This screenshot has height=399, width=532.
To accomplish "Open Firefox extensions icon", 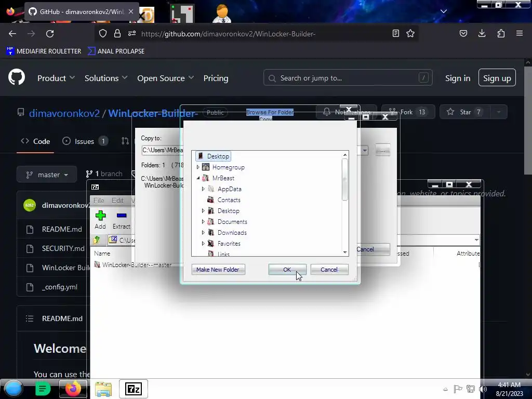I will click(501, 33).
